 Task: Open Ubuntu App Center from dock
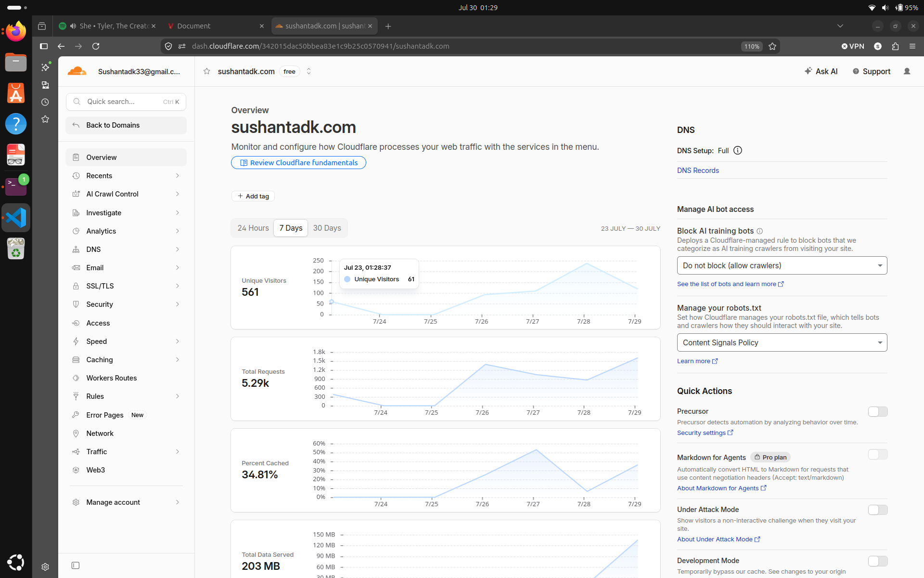click(x=16, y=93)
